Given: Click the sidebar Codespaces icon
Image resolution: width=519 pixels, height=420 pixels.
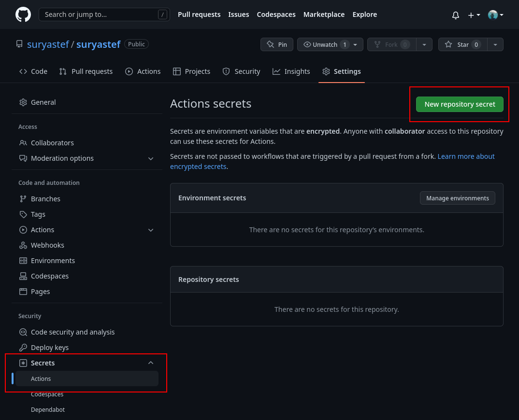Looking at the screenshot, I should 23,276.
